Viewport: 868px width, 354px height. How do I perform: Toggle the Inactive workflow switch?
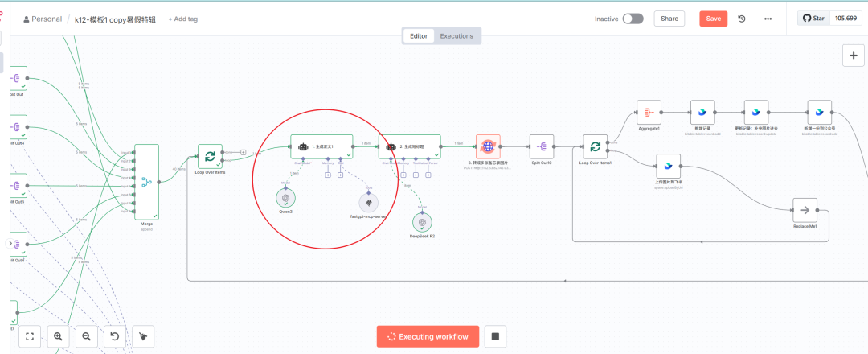tap(633, 19)
